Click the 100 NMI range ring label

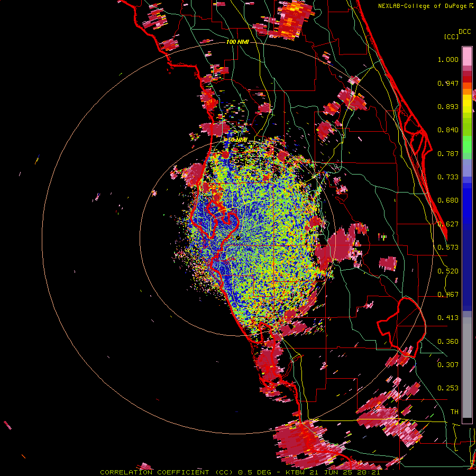[x=237, y=42]
